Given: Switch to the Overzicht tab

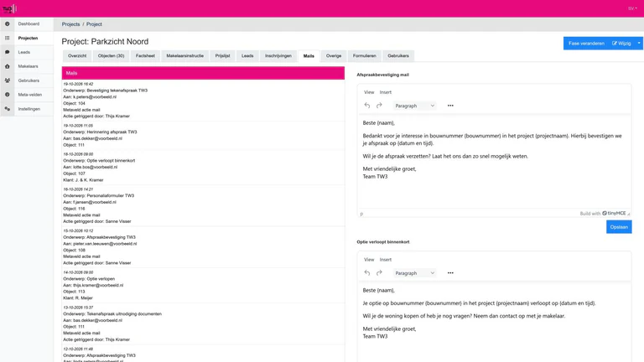Looking at the screenshot, I should coord(77,56).
